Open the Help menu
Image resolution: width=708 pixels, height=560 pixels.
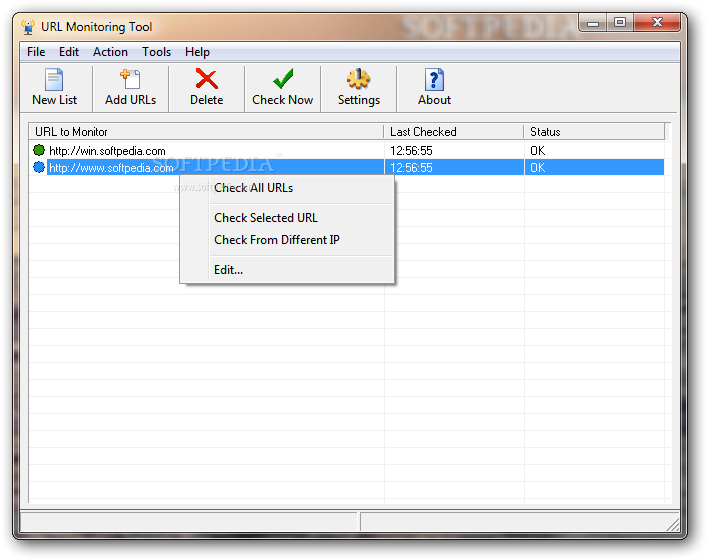pyautogui.click(x=197, y=52)
